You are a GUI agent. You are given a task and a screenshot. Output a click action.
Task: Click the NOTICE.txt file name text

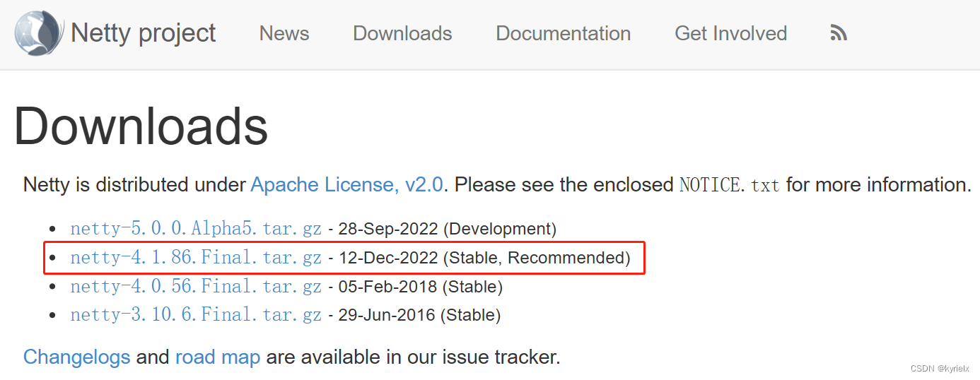click(730, 186)
